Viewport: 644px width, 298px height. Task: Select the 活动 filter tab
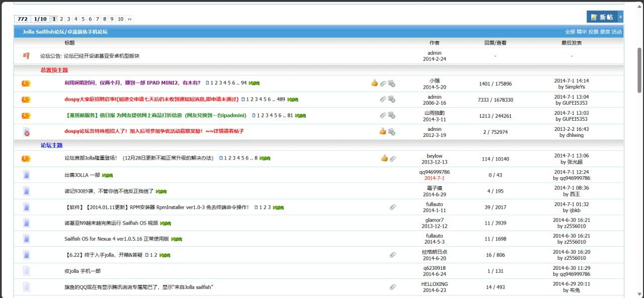coord(617,32)
